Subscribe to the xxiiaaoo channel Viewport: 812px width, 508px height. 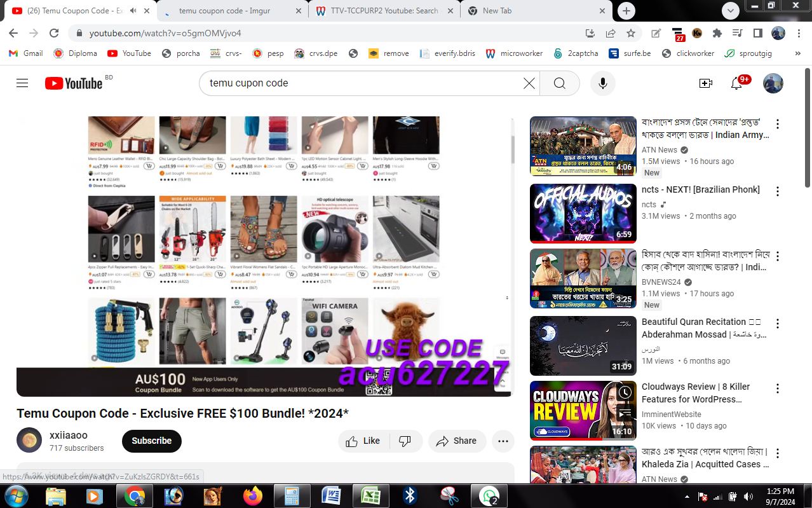pos(152,441)
